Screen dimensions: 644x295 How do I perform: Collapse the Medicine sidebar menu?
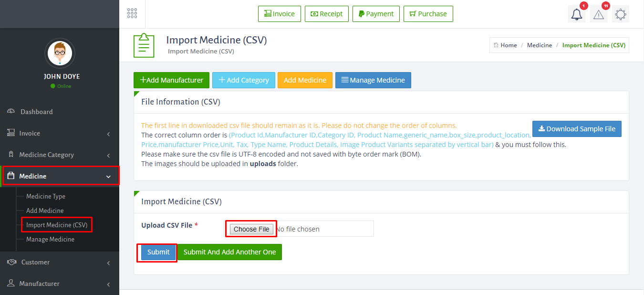60,176
